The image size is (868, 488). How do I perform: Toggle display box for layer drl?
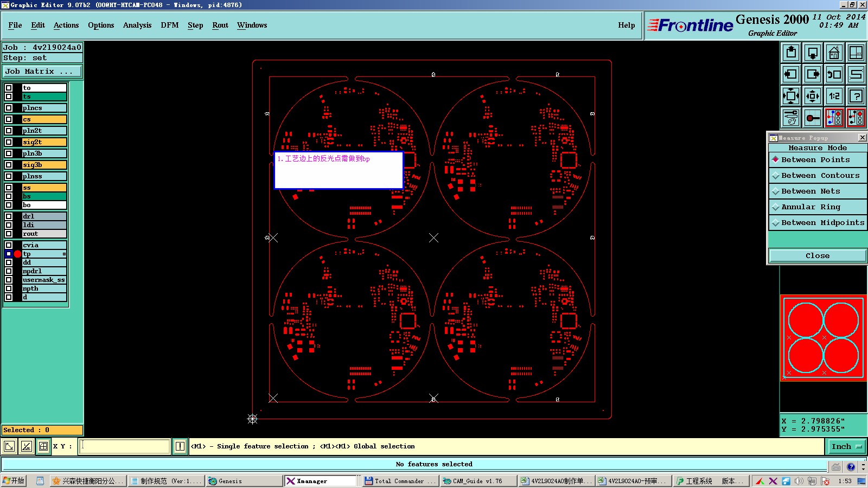pos(9,216)
